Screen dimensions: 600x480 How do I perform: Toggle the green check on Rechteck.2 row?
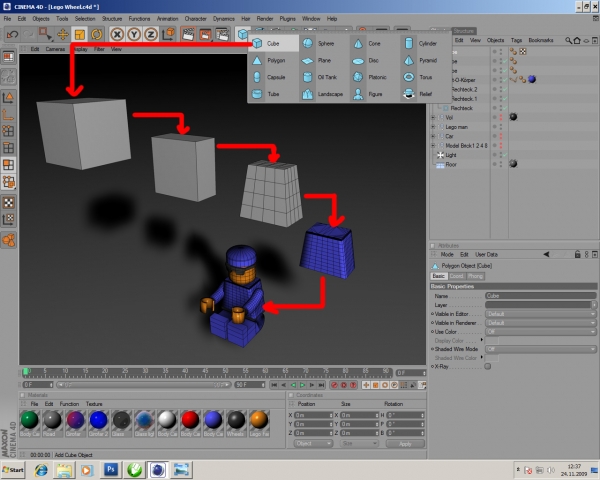pos(505,89)
